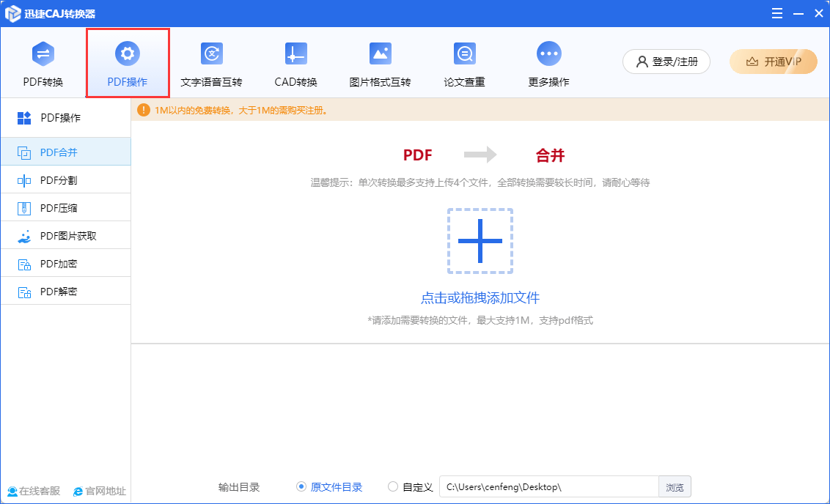Open the PDF转换 toolbar icon

coord(43,54)
